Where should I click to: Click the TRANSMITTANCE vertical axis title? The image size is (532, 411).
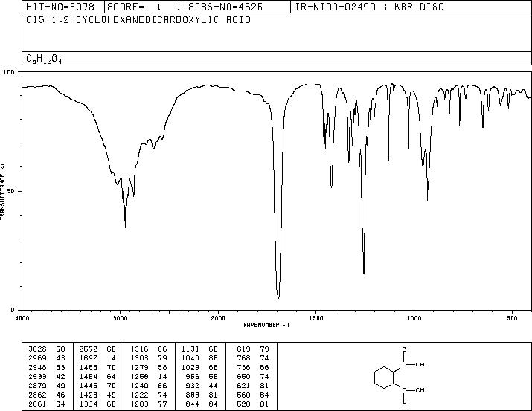click(x=2, y=191)
